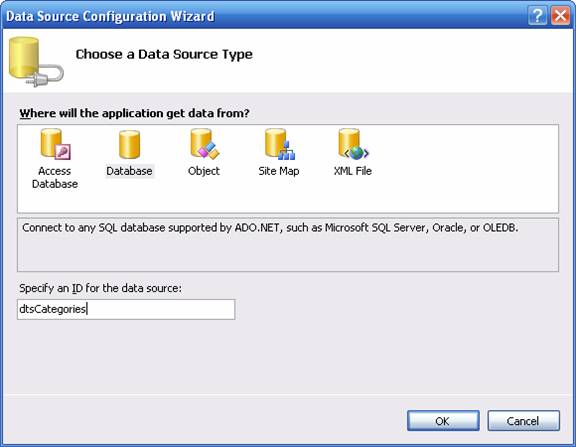Choose the XML File globe icon

click(x=353, y=144)
